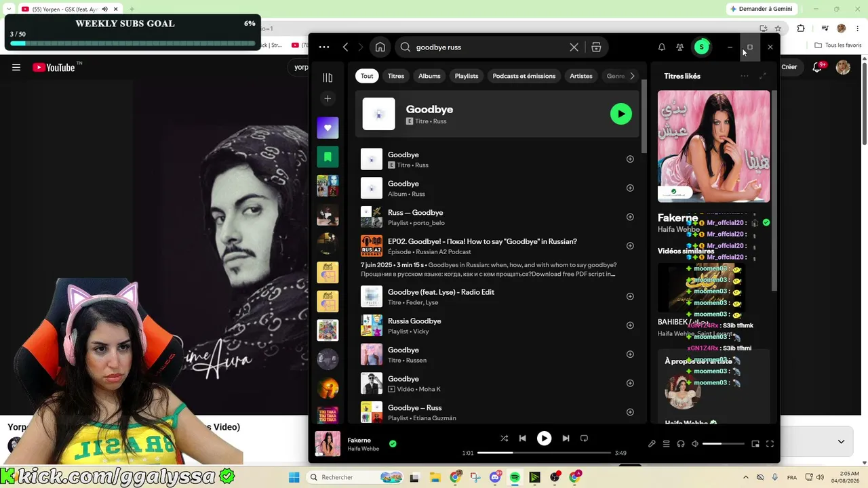
Task: Add 'Goodbye' Album • Russ to library
Action: pyautogui.click(x=630, y=188)
